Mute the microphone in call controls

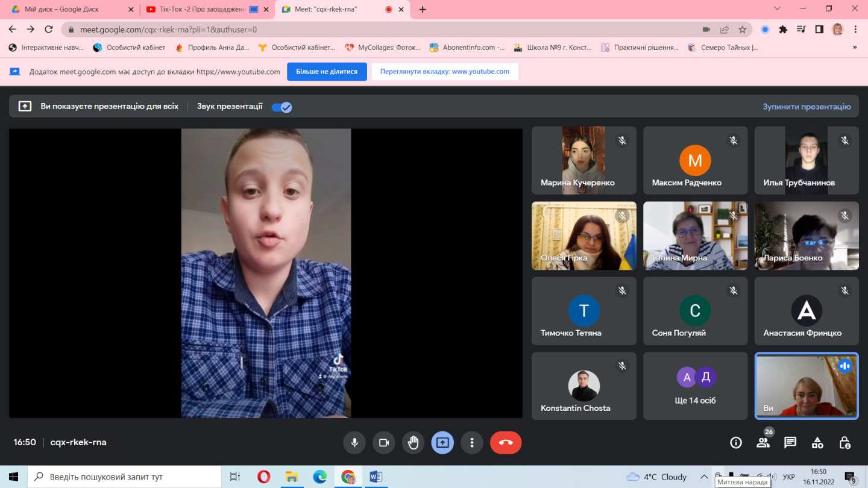coord(354,443)
